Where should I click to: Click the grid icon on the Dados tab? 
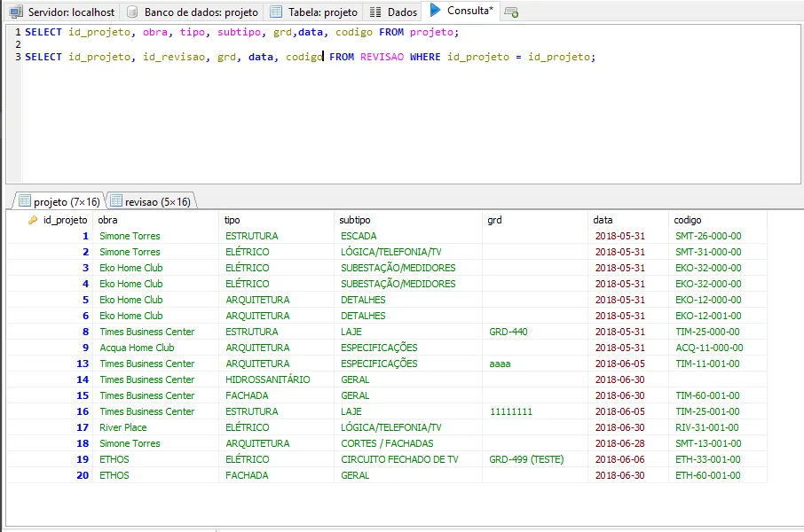click(375, 12)
